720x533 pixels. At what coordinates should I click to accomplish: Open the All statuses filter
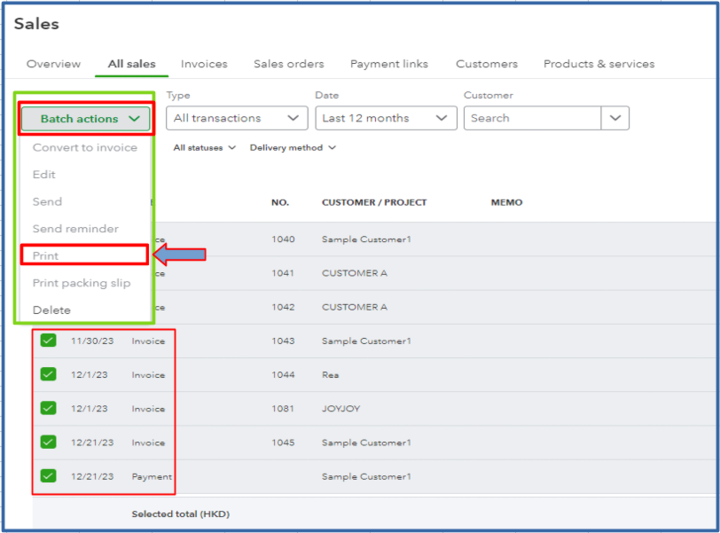(x=204, y=148)
